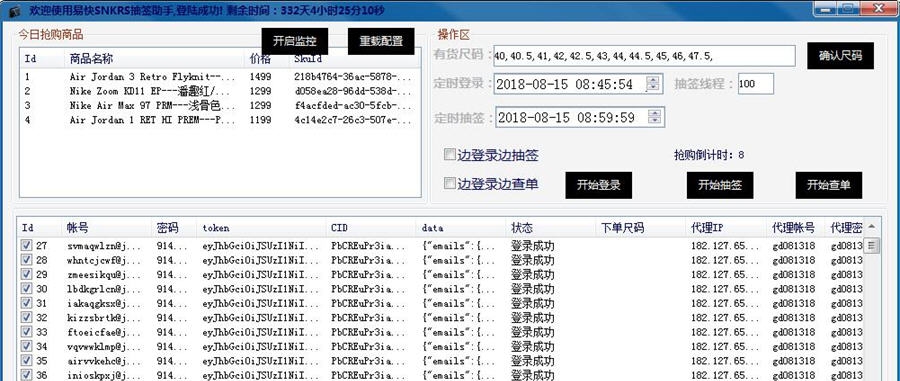Click the 定时登录 date-time field
900x381 pixels.
(579, 84)
